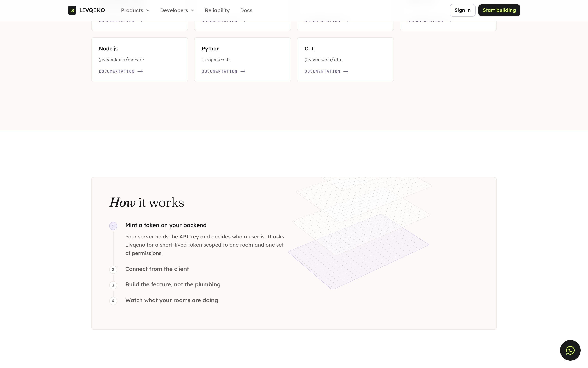Click the Start building button
The height and width of the screenshot is (368, 588).
click(499, 10)
